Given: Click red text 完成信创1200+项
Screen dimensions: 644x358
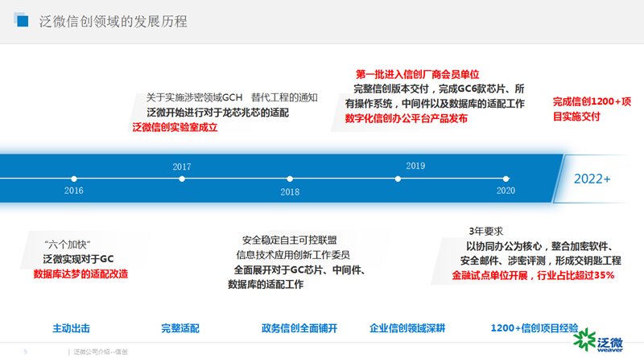Looking at the screenshot, I should click(x=592, y=101).
